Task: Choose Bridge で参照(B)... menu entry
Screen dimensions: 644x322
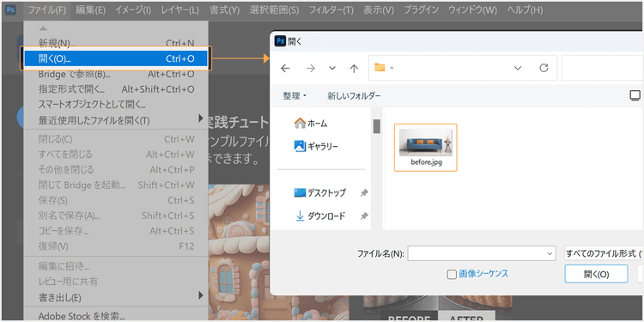Action: point(116,75)
